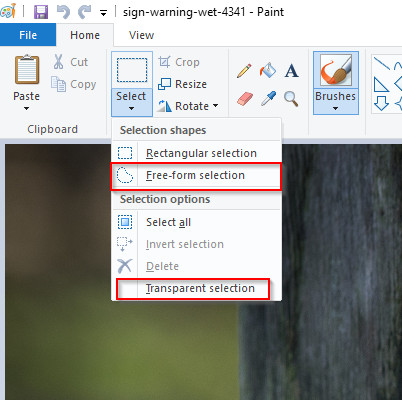Choose Rectangular selection shape
Image resolution: width=402 pixels, height=400 pixels.
(x=197, y=153)
